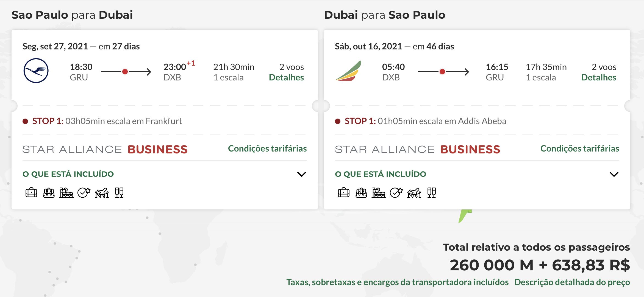644x297 pixels.
Task: Expand return flight's included items chevron
Action: [x=614, y=174]
